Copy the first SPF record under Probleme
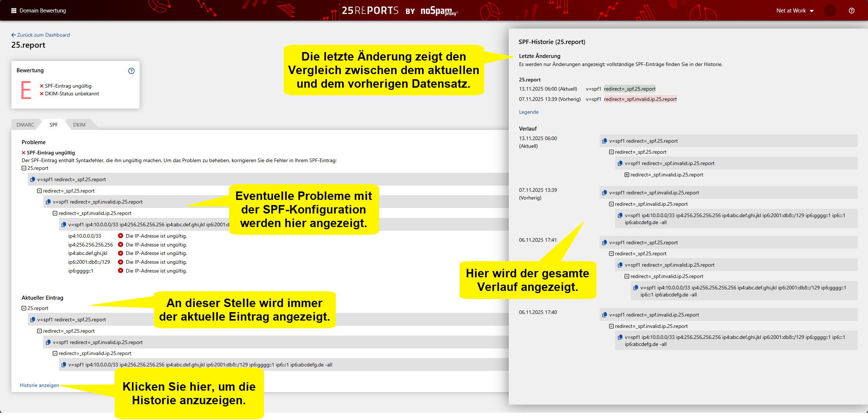Image resolution: width=868 pixels, height=420 pixels. [x=33, y=179]
